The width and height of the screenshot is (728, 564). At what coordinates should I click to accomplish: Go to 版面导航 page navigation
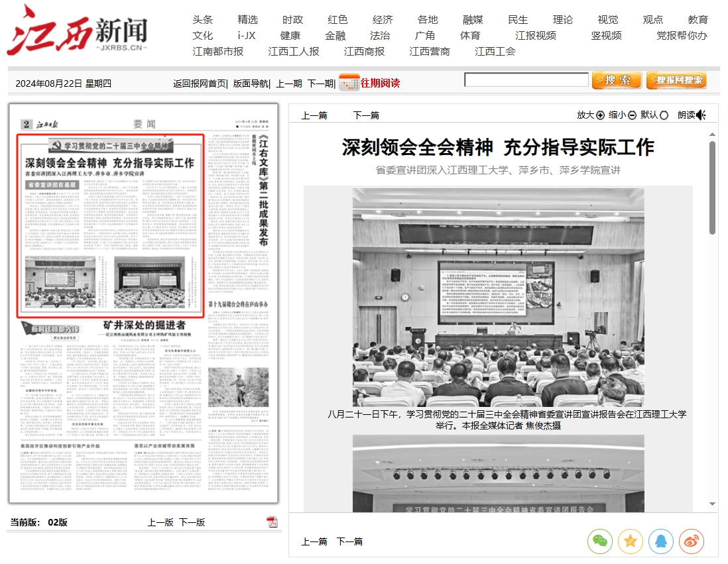coord(251,84)
